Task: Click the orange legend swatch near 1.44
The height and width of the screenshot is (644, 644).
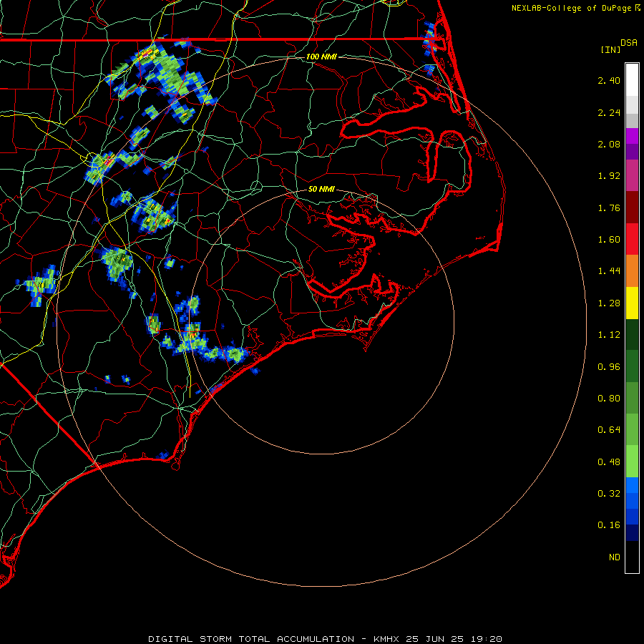Action: (x=632, y=271)
